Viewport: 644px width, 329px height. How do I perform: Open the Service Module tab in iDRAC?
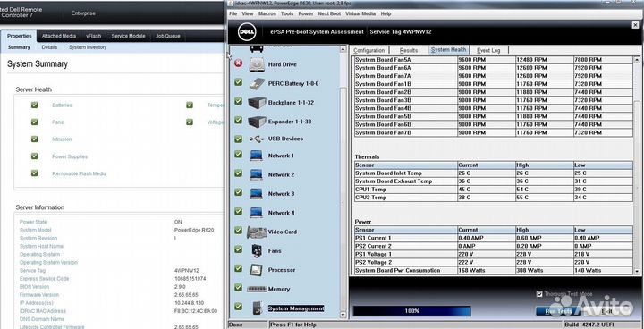[128, 36]
